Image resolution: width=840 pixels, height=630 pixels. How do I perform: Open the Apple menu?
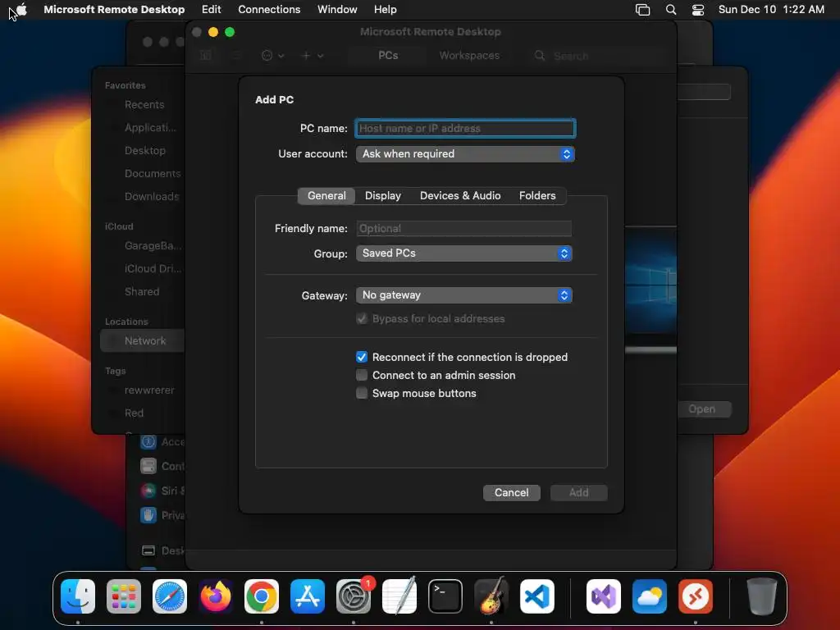[21, 9]
